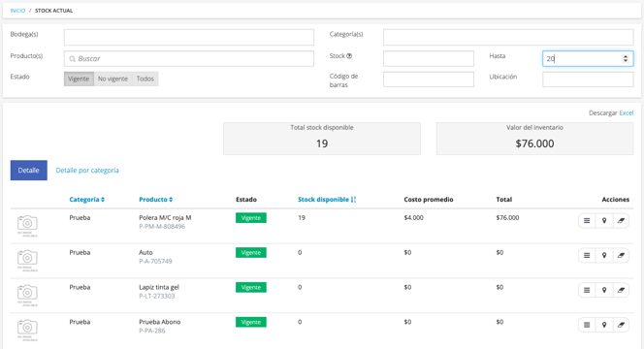Go to Inicio breadcrumb link
The height and width of the screenshot is (349, 644).
(17, 11)
